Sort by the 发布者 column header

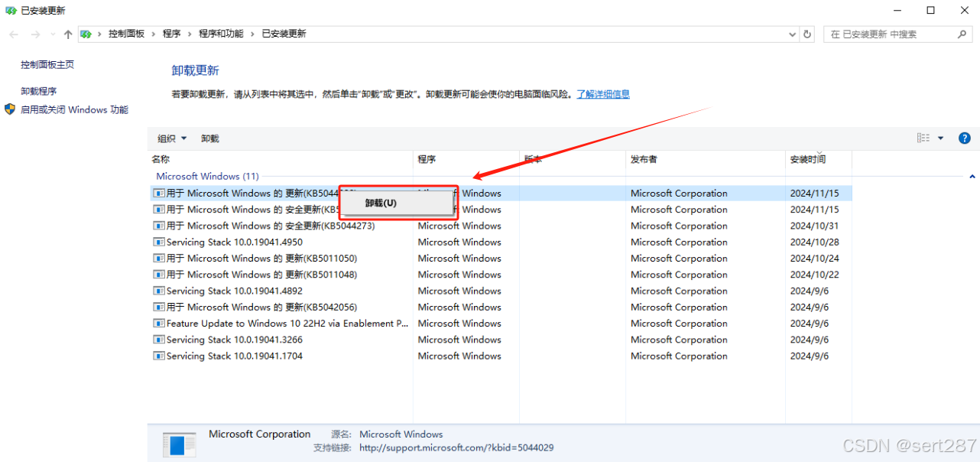coord(706,159)
